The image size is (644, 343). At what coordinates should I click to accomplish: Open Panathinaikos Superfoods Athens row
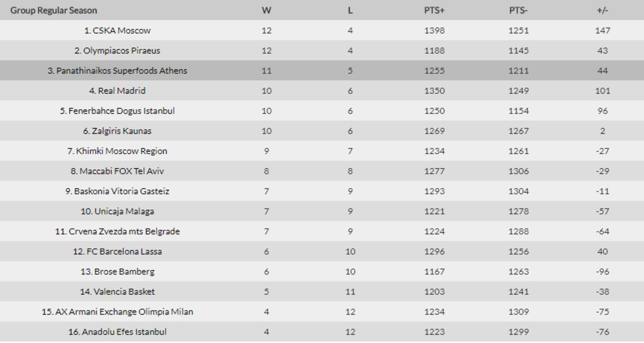coord(322,71)
